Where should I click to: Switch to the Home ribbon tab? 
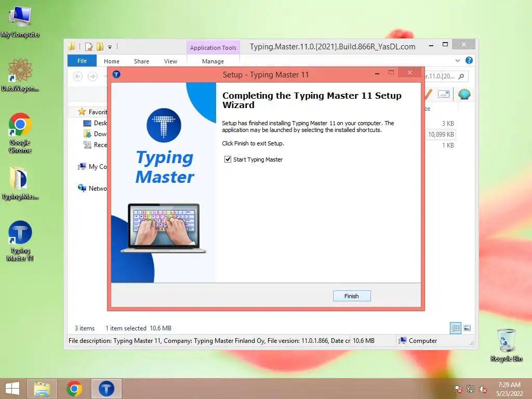pos(112,61)
